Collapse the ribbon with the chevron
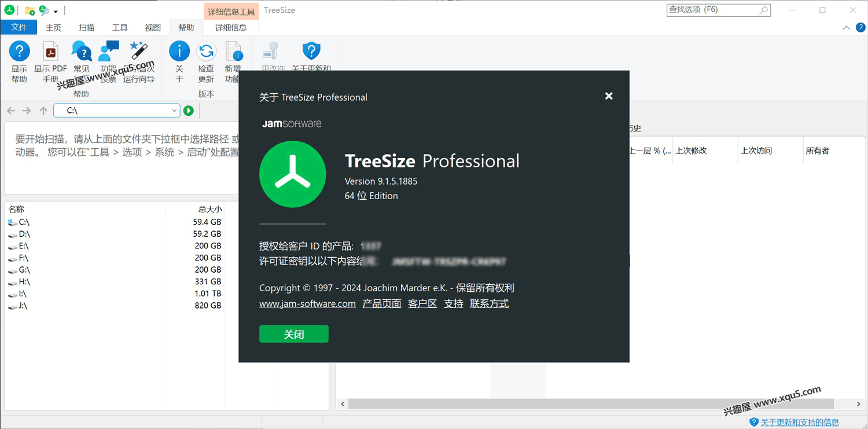The image size is (868, 429). (x=847, y=27)
